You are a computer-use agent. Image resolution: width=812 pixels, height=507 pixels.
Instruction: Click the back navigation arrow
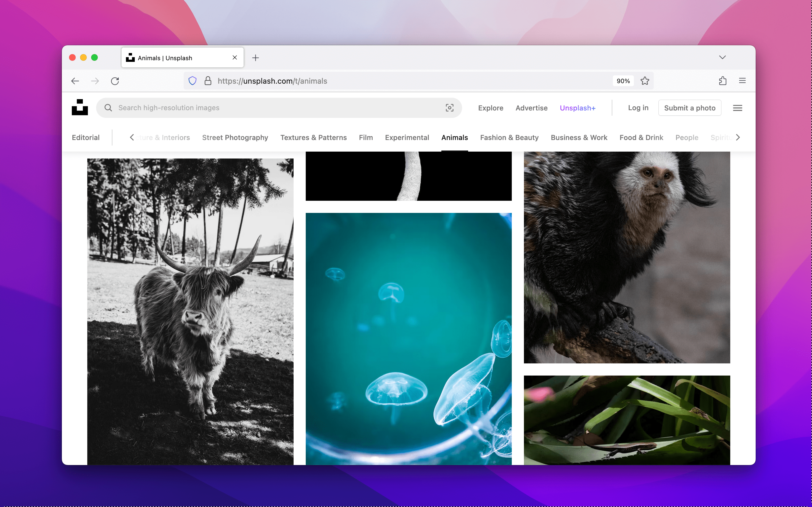[x=75, y=81]
